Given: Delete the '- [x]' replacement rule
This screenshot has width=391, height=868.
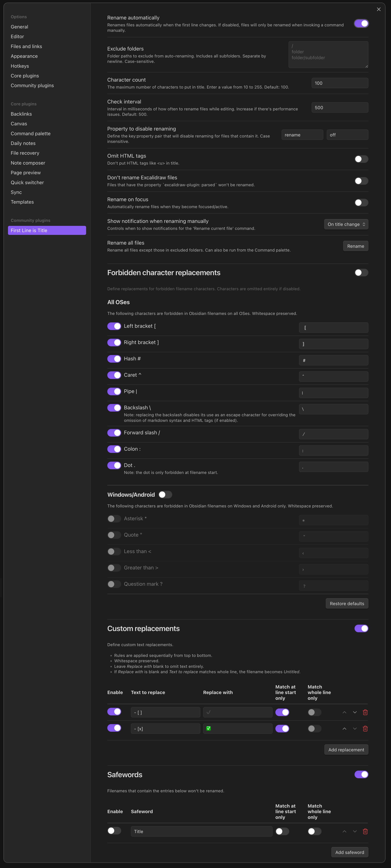Looking at the screenshot, I should coord(365,728).
